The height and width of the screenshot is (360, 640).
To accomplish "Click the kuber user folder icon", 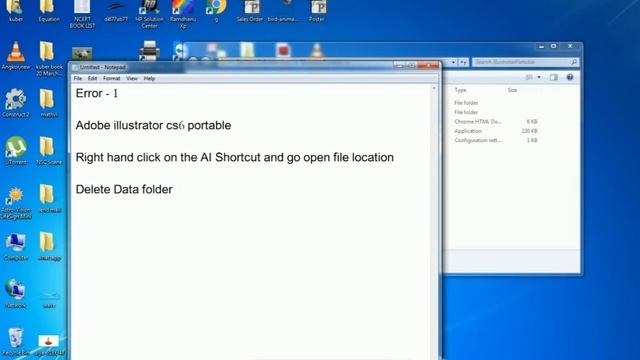I will click(x=16, y=11).
